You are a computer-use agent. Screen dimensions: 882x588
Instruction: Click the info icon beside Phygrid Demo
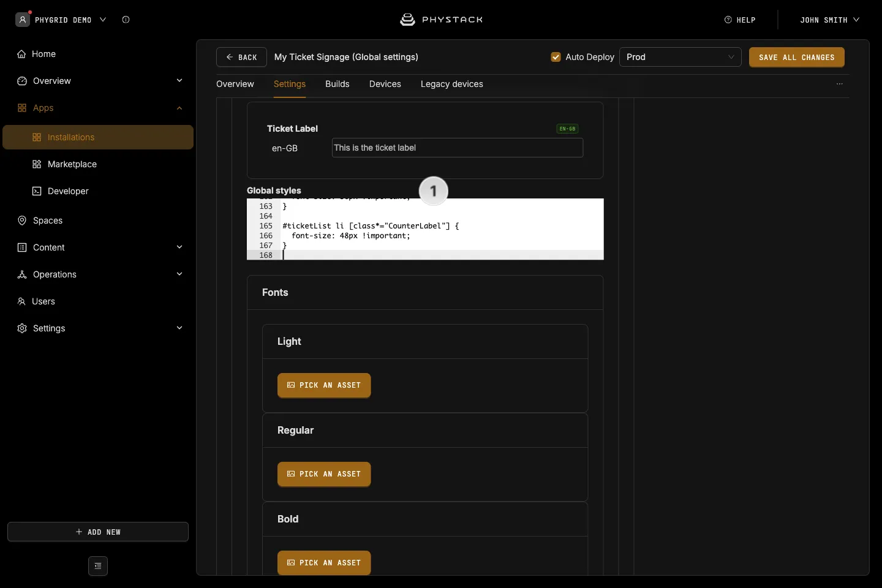(126, 20)
